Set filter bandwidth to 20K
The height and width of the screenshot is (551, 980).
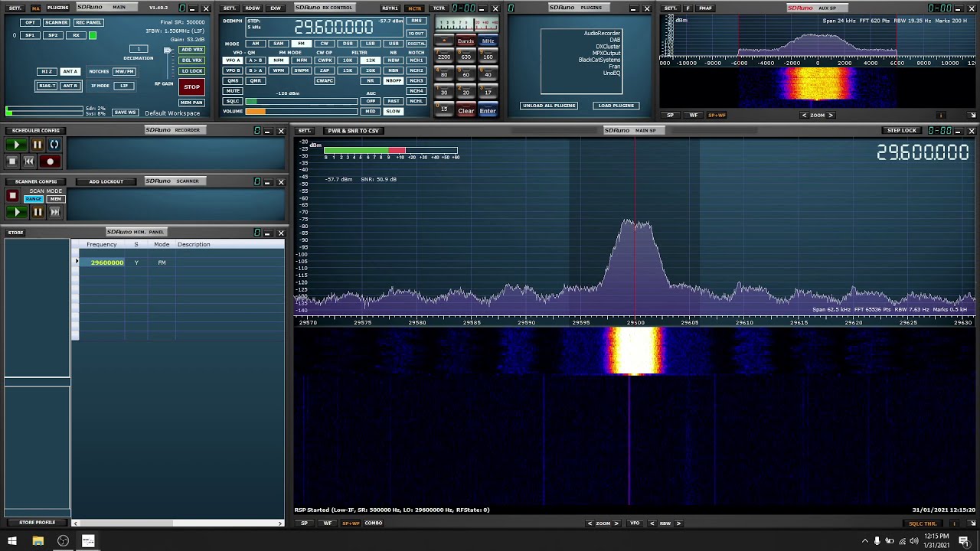pos(371,70)
